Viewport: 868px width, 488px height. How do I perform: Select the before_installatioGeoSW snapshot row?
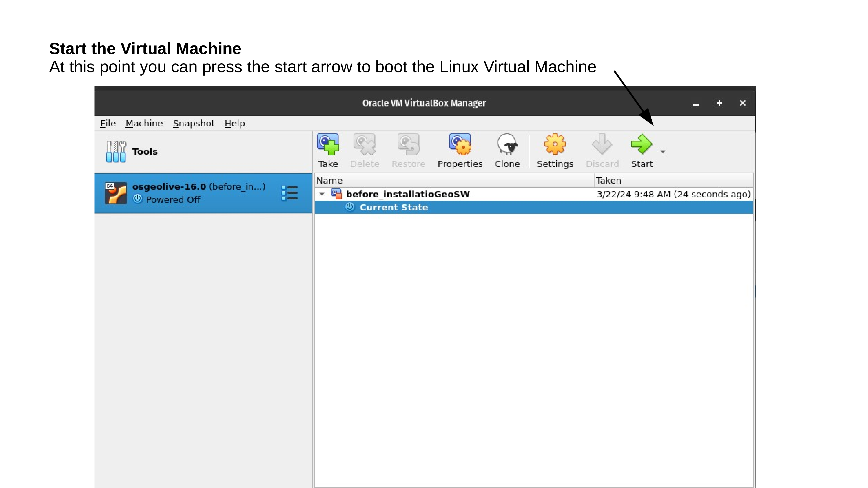click(x=534, y=194)
